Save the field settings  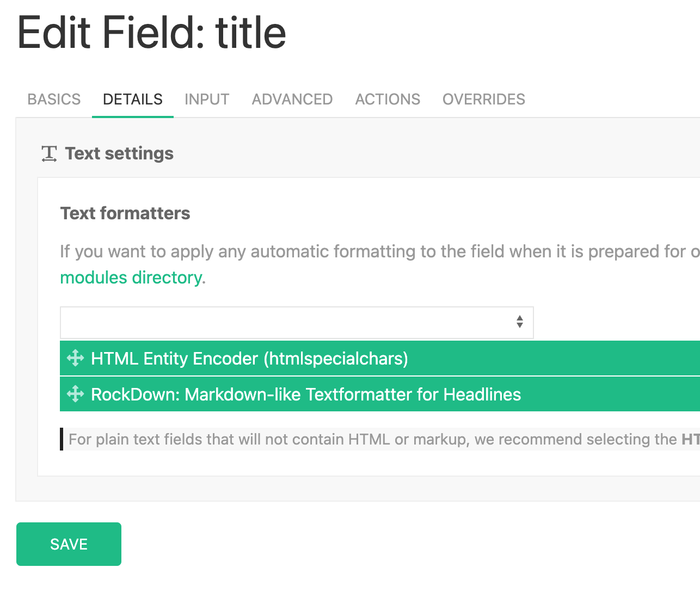point(69,544)
